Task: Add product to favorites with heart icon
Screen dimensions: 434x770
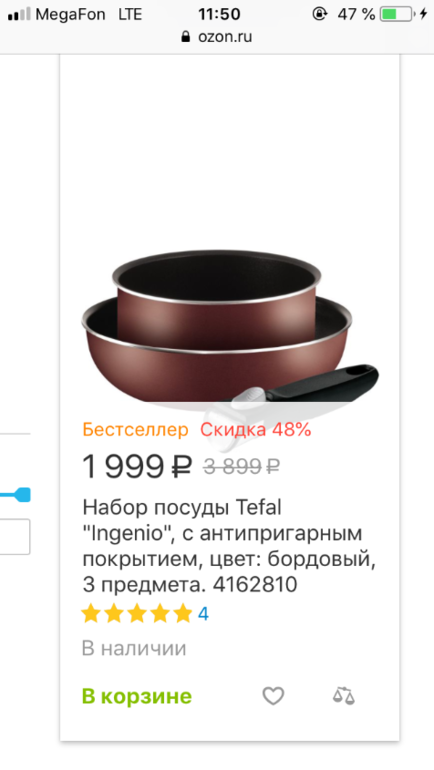Action: tap(273, 696)
